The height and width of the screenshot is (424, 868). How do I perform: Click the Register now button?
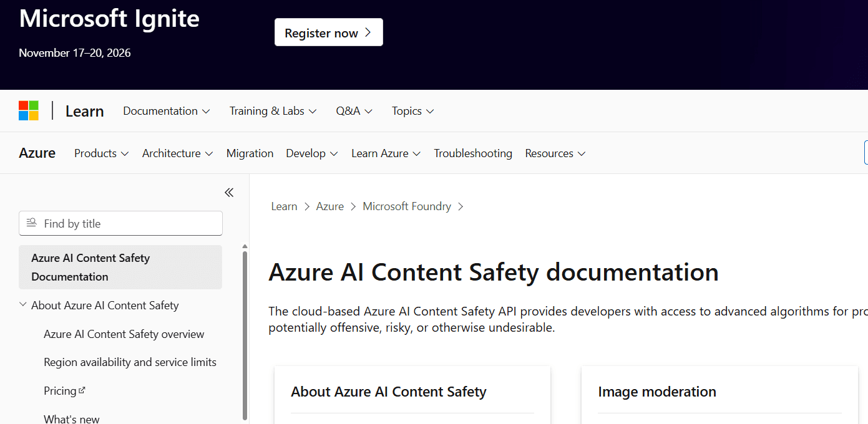click(329, 32)
